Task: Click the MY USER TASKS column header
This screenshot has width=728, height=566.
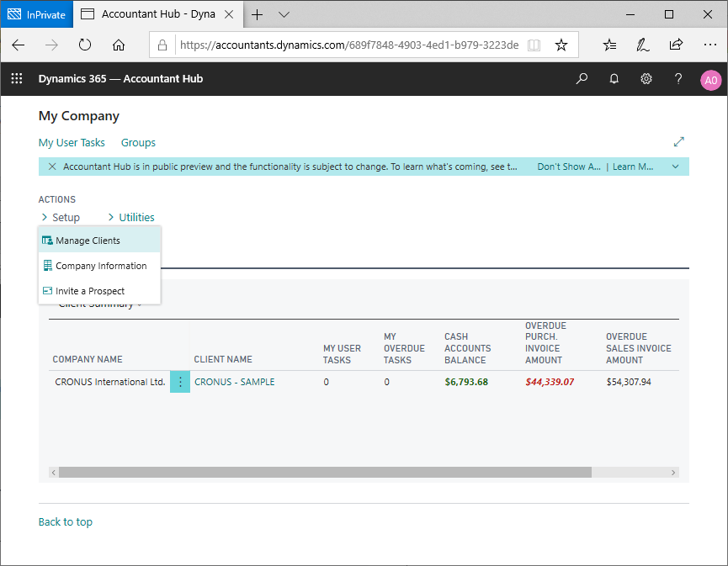Action: click(x=343, y=354)
